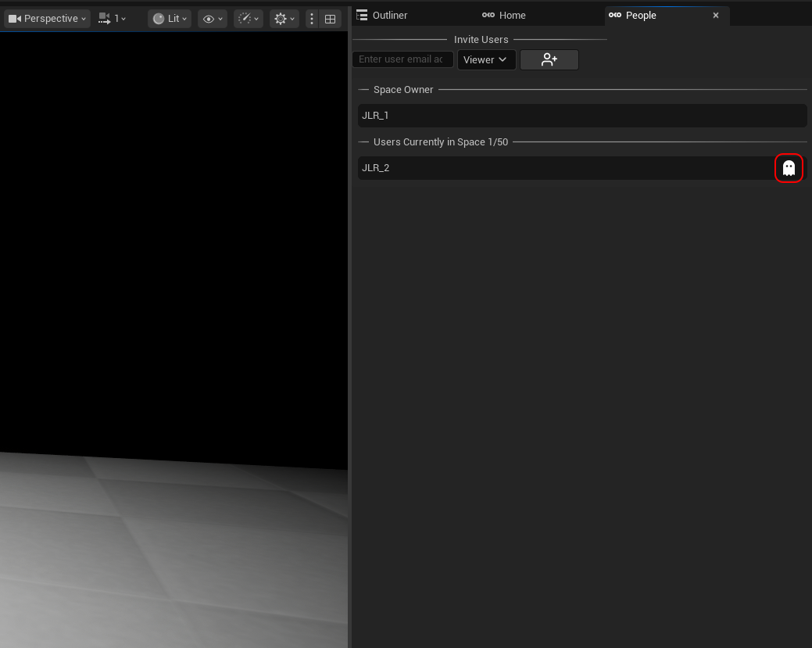This screenshot has width=812, height=648.
Task: Open the Perspective viewport mode dropdown
Action: 47,18
